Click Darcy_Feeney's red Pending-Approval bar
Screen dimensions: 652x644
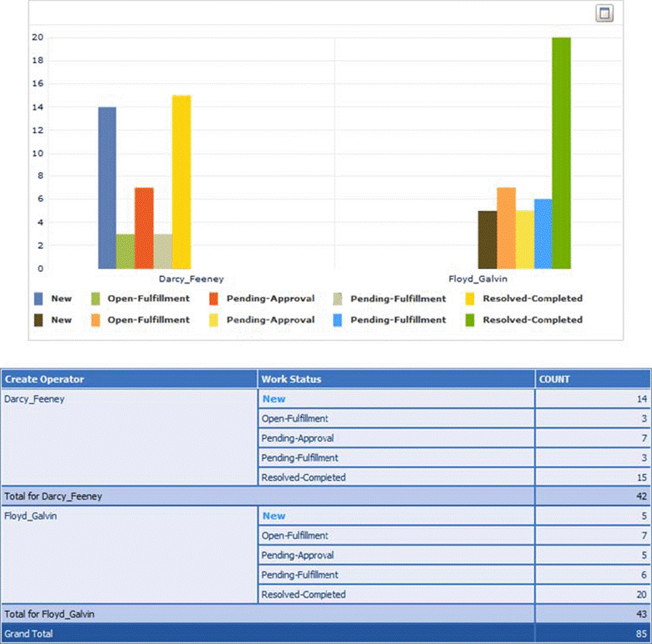(144, 228)
